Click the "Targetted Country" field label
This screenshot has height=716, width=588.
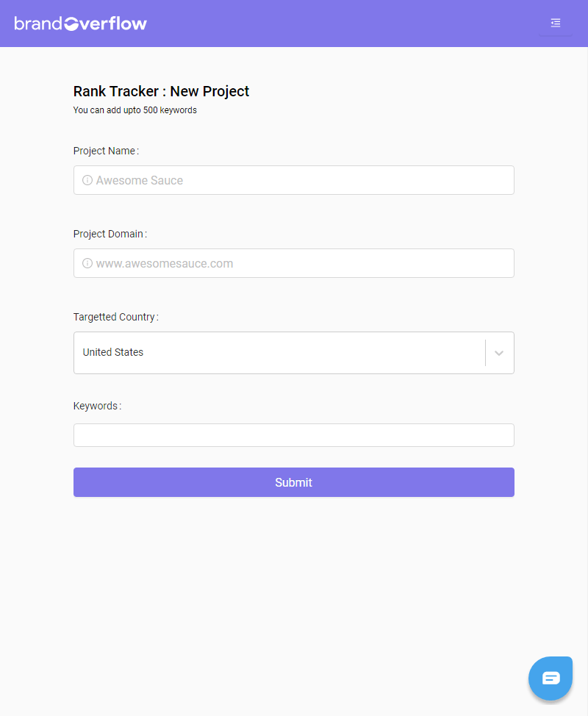pos(114,317)
